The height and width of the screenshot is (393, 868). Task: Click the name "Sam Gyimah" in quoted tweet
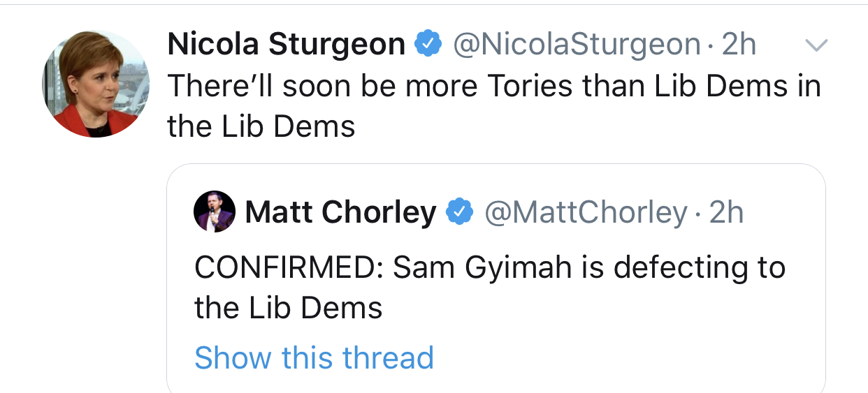pos(482,269)
